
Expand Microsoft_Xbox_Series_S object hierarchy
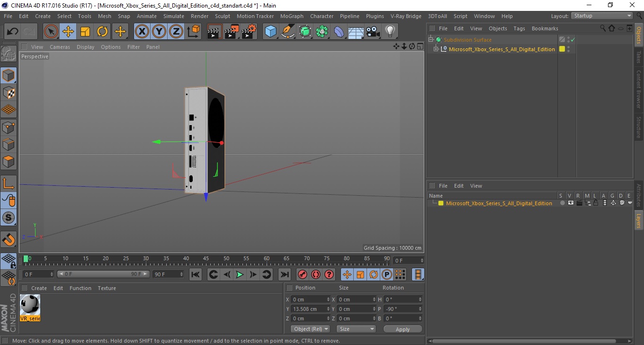(436, 49)
